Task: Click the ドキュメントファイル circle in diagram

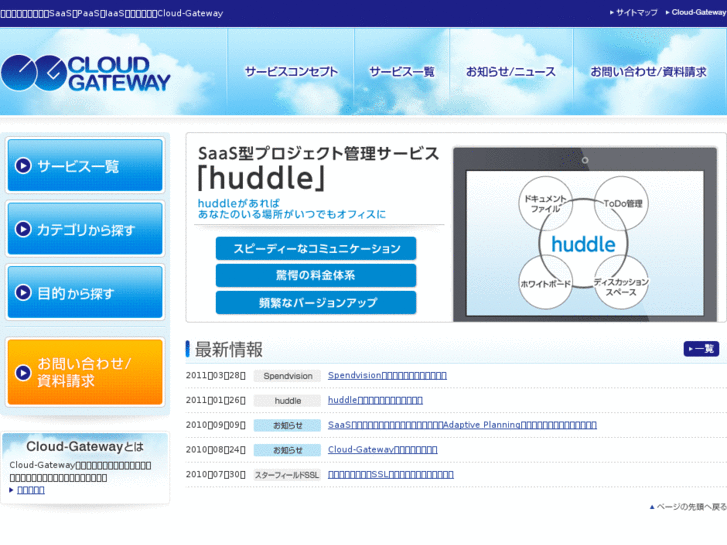Action: 546,203
